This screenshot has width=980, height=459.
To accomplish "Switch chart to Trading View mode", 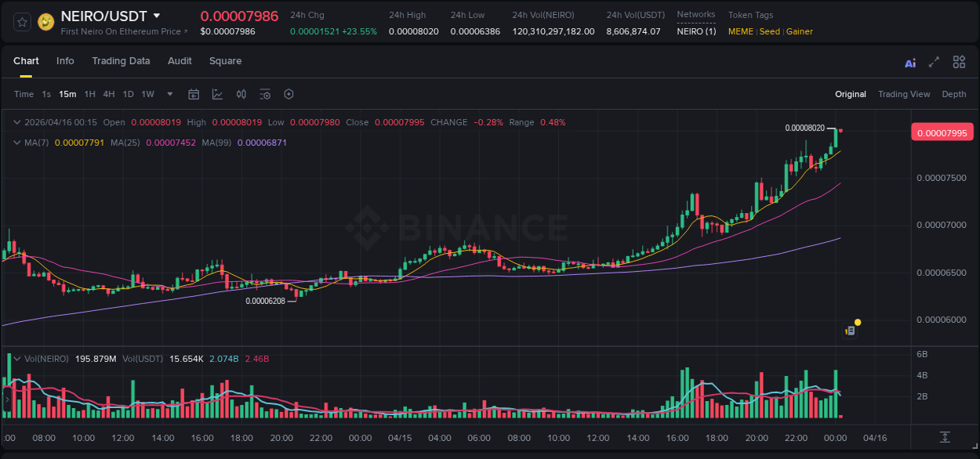I will (x=904, y=94).
